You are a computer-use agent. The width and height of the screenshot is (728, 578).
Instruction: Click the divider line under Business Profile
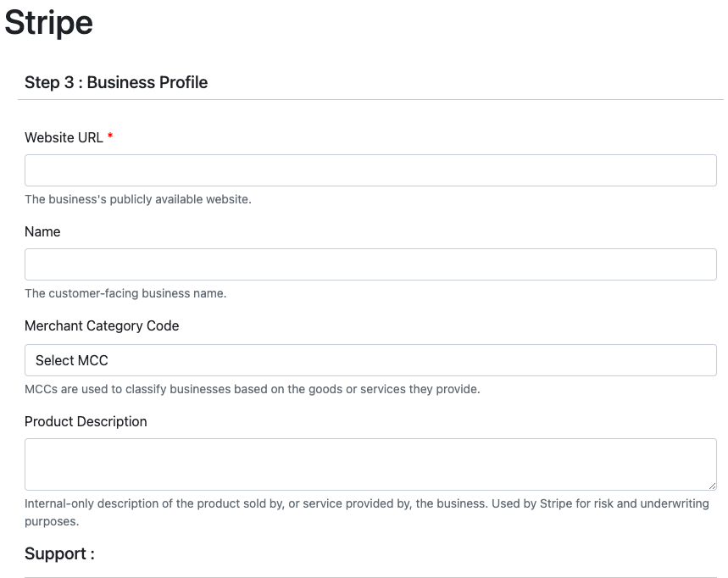(370, 100)
